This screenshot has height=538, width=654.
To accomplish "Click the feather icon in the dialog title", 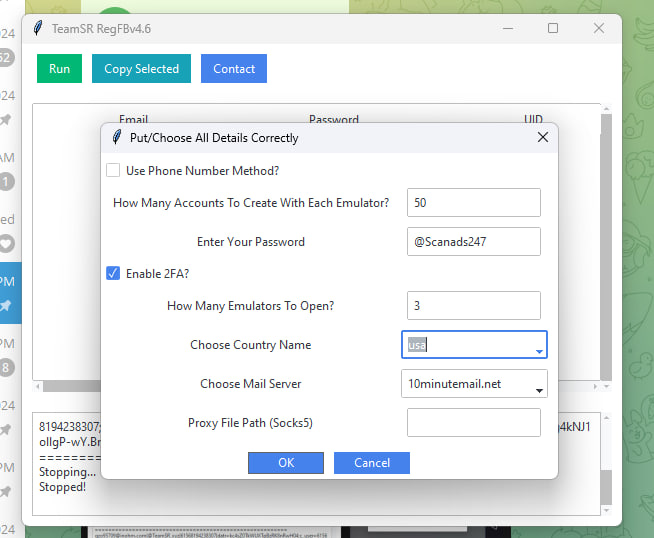I will (x=116, y=138).
